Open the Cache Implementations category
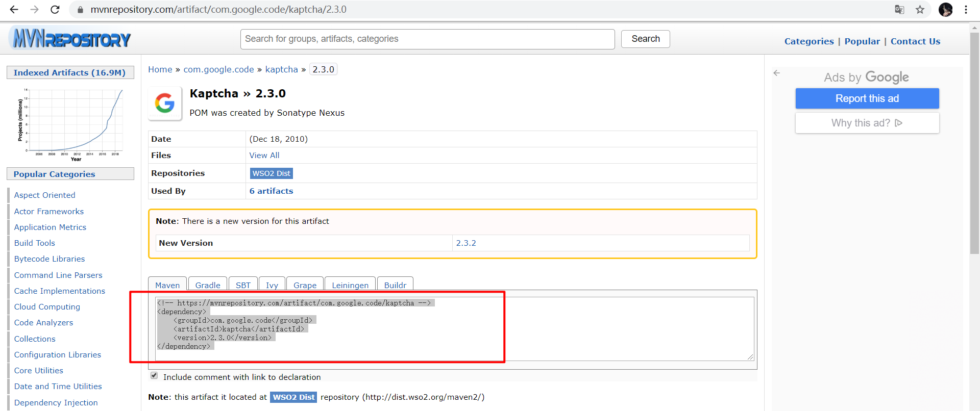 coord(59,291)
